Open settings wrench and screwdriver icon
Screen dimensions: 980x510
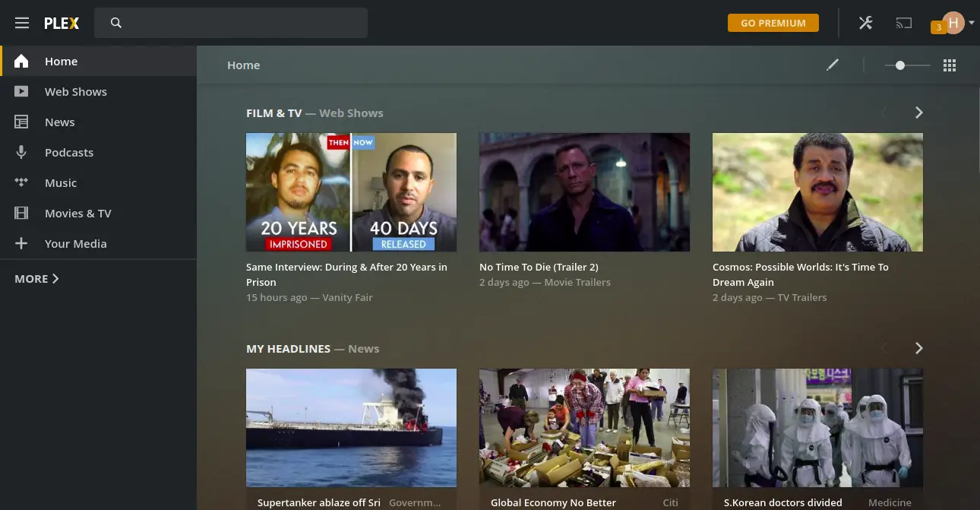pos(866,23)
